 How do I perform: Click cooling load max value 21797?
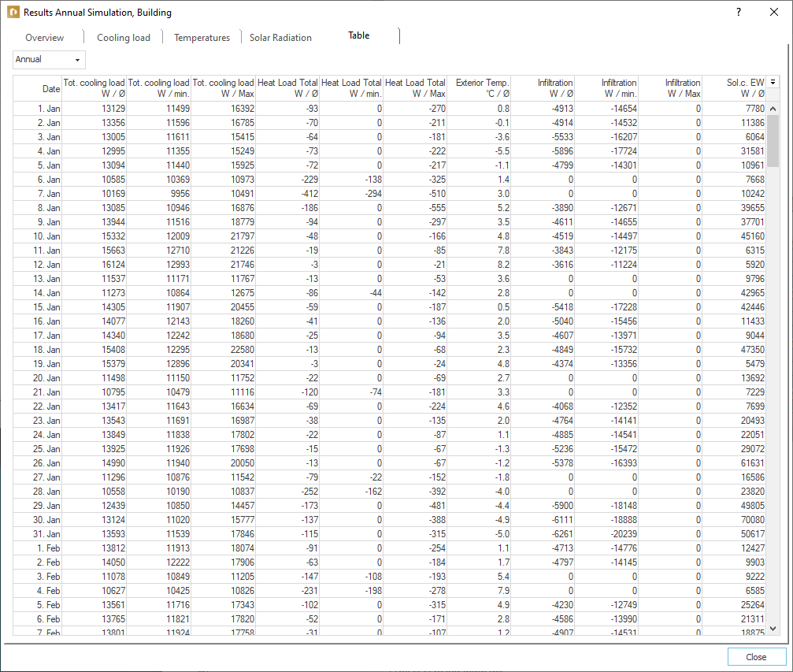click(x=223, y=236)
